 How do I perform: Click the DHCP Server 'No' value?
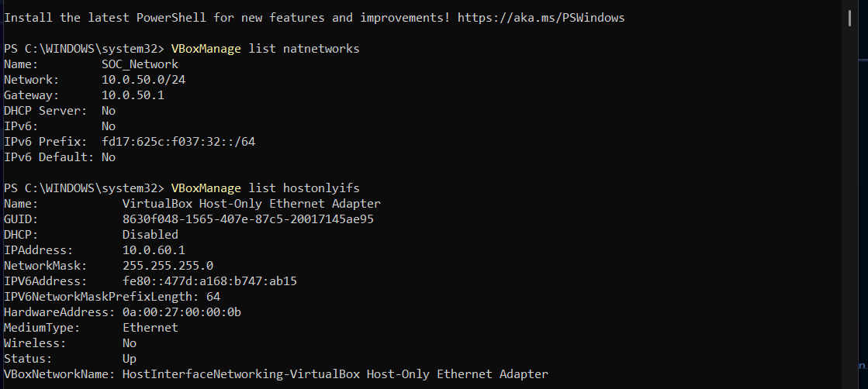[109, 111]
